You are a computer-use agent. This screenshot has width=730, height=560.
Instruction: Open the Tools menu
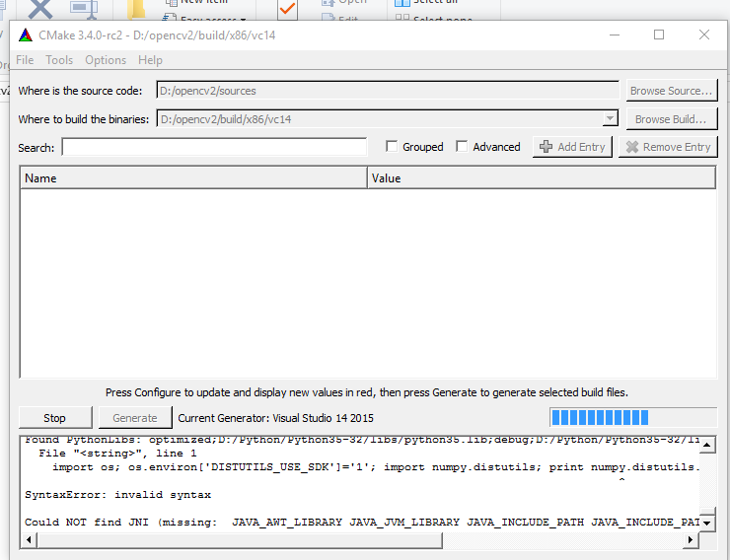[x=59, y=60]
